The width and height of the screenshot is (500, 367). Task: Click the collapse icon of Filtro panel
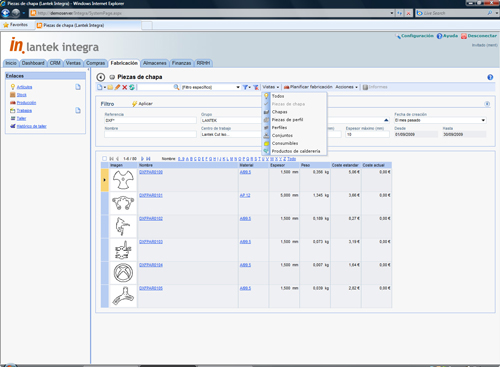487,104
